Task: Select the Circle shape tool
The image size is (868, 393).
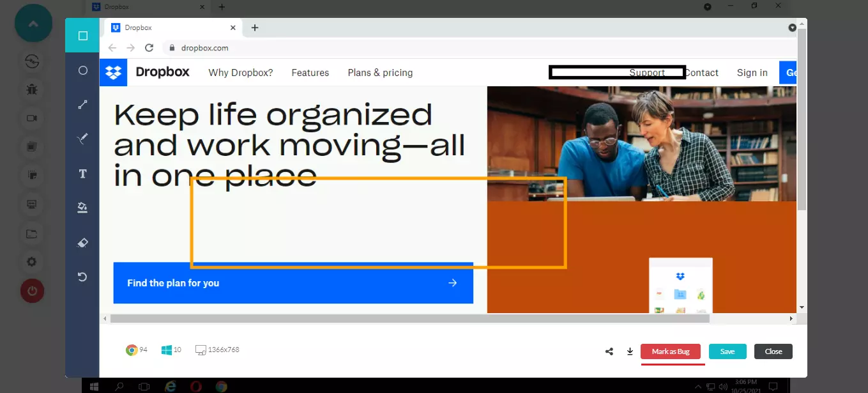Action: pyautogui.click(x=82, y=70)
